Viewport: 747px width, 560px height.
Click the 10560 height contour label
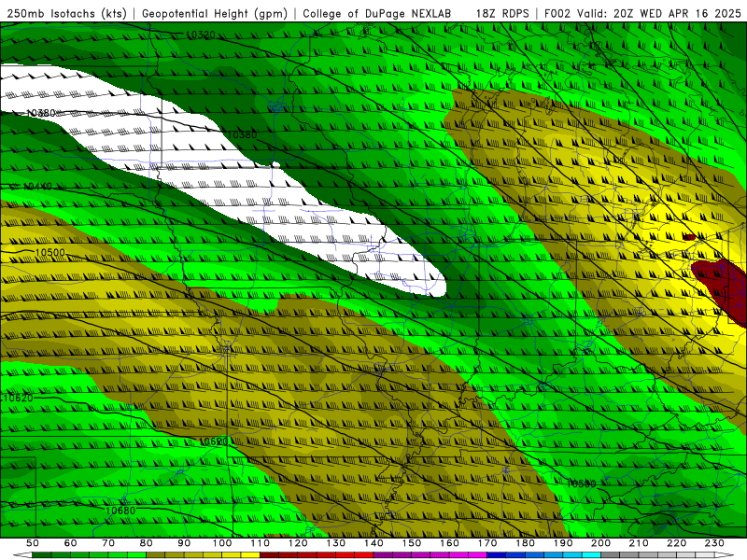click(x=581, y=483)
